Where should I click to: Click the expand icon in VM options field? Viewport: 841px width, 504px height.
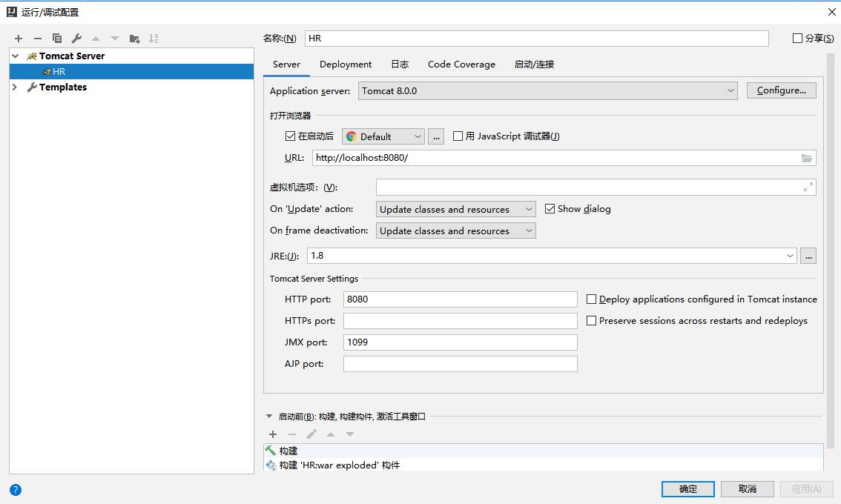(808, 188)
